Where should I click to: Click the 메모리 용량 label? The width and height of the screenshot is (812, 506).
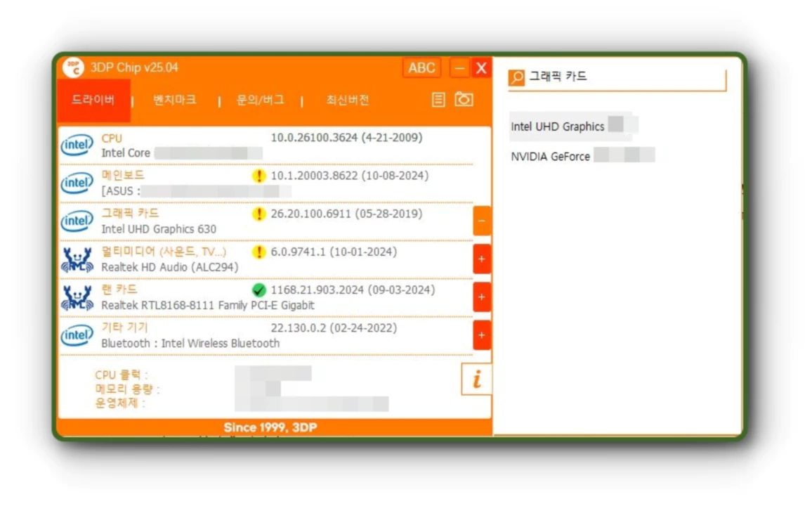click(127, 389)
